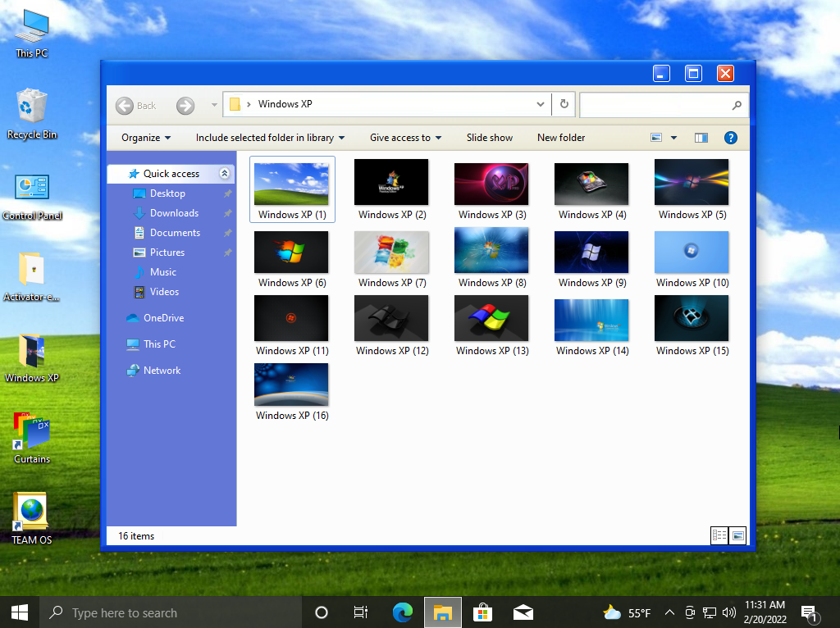Start the Slide show
Viewport: 840px width, 628px height.
(489, 138)
